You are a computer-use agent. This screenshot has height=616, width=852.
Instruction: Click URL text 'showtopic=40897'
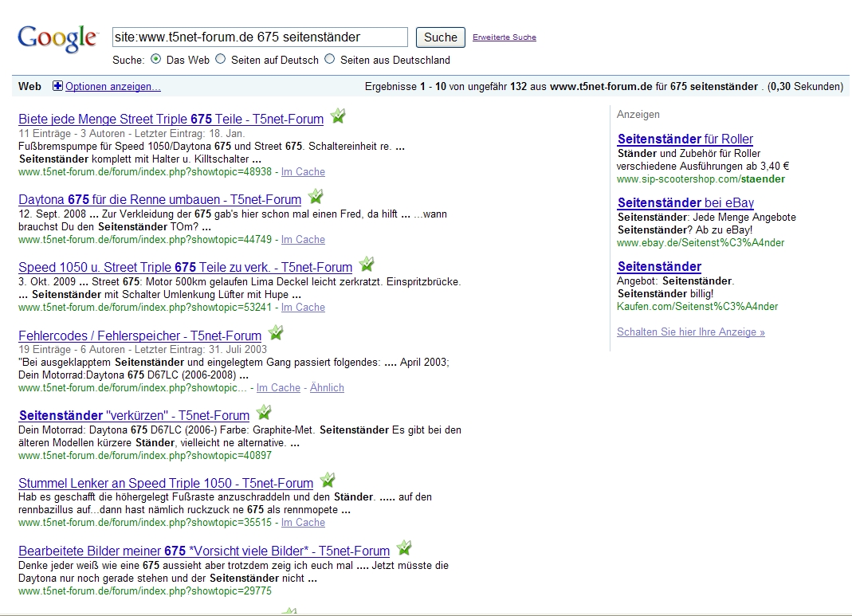(x=230, y=456)
